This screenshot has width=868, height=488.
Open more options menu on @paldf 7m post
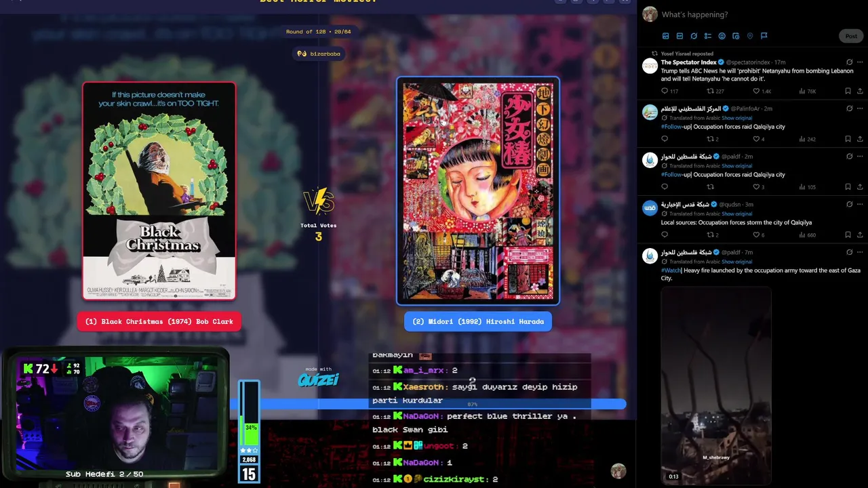click(x=861, y=252)
